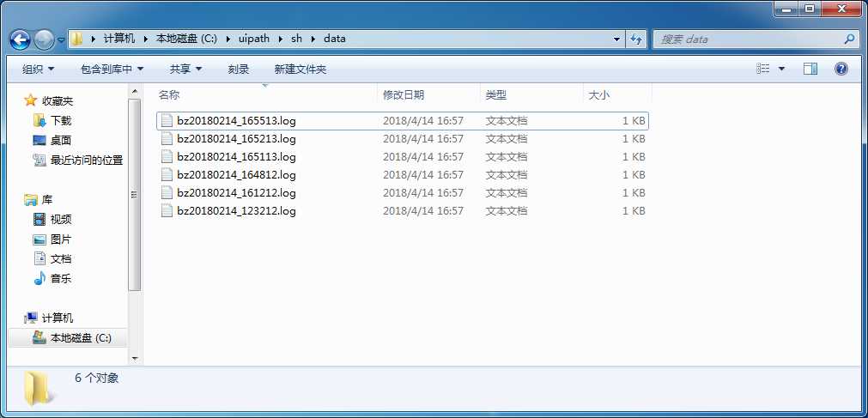This screenshot has height=418, width=868.
Task: Select 计算机 in the navigation pane
Action: click(x=49, y=318)
